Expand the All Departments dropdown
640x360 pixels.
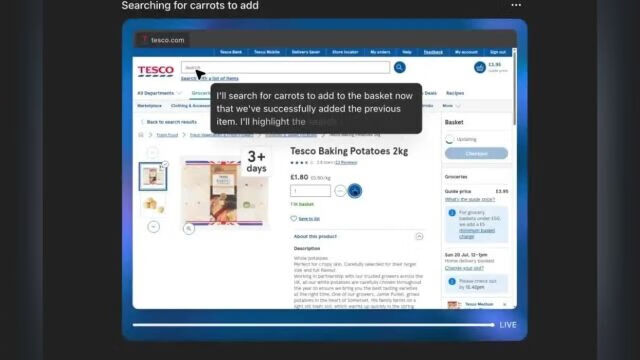160,93
